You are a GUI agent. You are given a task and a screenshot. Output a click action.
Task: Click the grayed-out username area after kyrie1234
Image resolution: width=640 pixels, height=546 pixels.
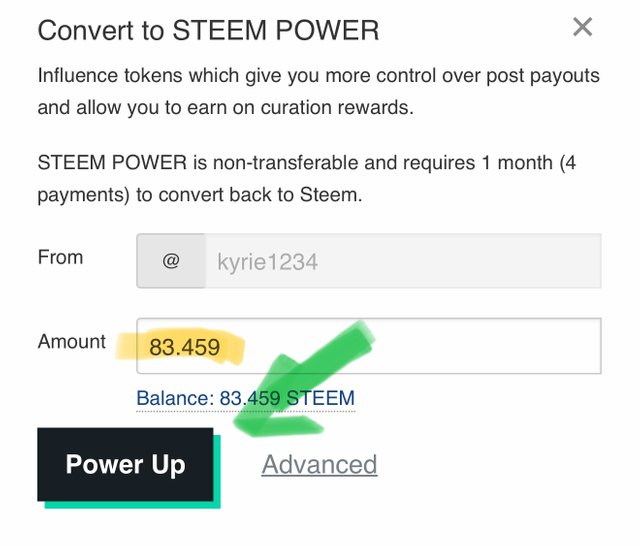pos(457,261)
